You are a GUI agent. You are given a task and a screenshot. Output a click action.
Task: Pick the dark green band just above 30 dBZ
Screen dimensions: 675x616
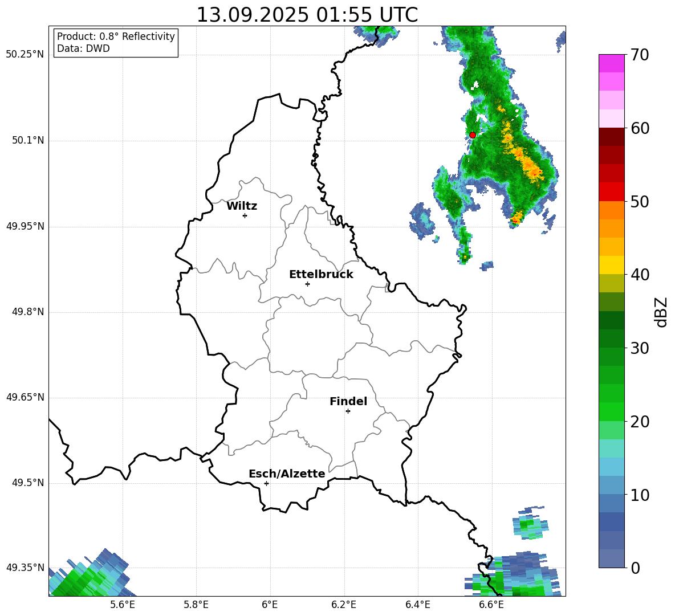pyautogui.click(x=611, y=338)
